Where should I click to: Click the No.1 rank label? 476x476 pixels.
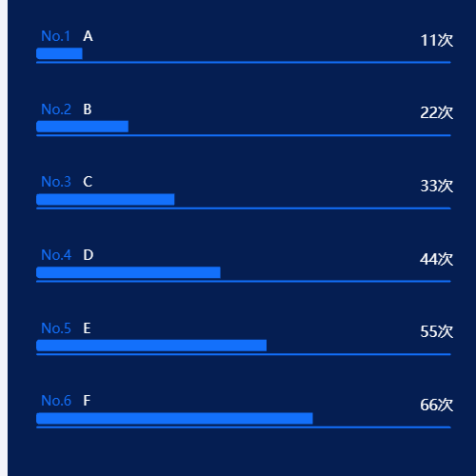click(x=56, y=36)
